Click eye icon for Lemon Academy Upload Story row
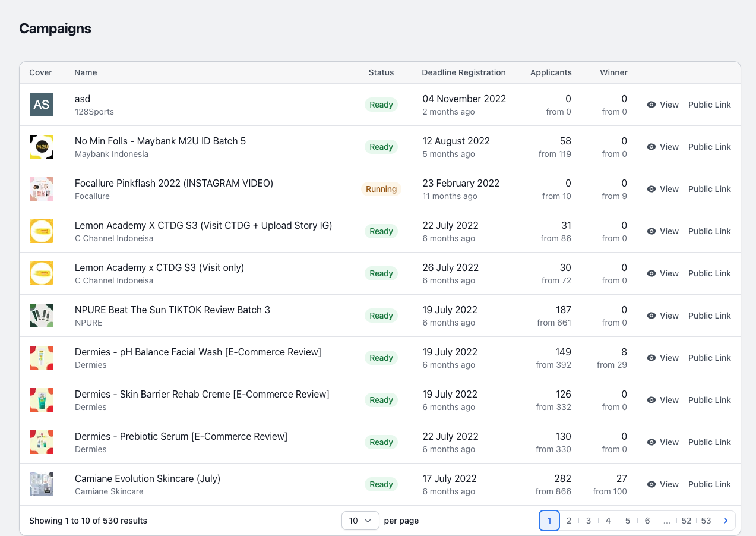Image resolution: width=756 pixels, height=536 pixels. click(651, 231)
